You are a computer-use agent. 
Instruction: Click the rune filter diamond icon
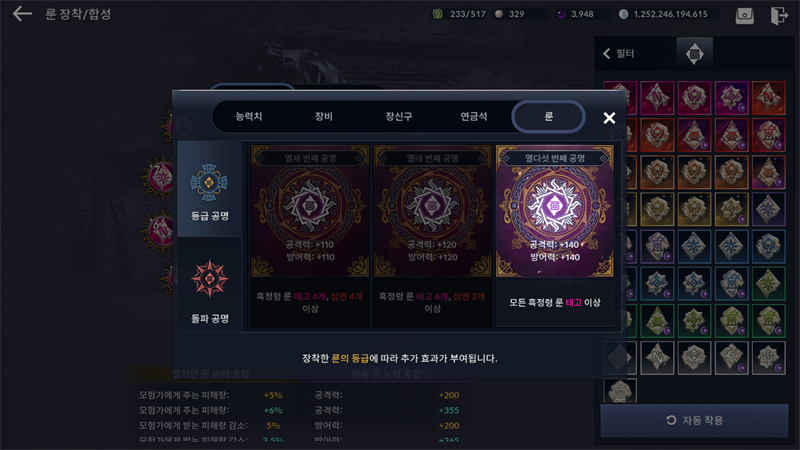[694, 54]
